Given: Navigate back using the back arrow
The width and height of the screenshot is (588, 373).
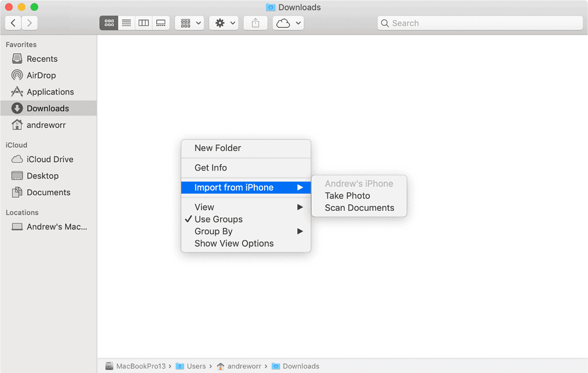Looking at the screenshot, I should (13, 23).
